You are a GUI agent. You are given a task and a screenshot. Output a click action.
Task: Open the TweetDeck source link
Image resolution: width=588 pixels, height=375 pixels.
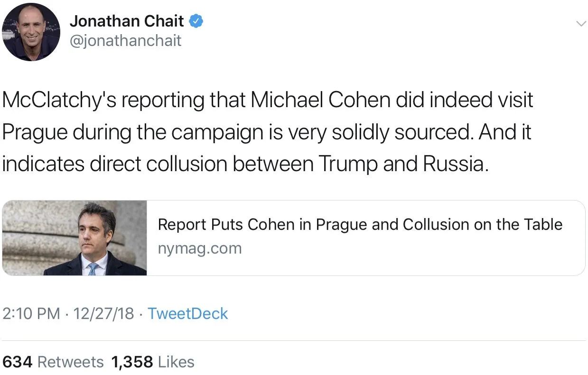point(188,314)
